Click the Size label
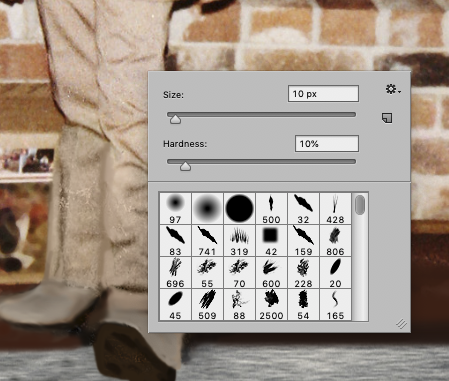Screen dimensions: 449x381 (173, 95)
